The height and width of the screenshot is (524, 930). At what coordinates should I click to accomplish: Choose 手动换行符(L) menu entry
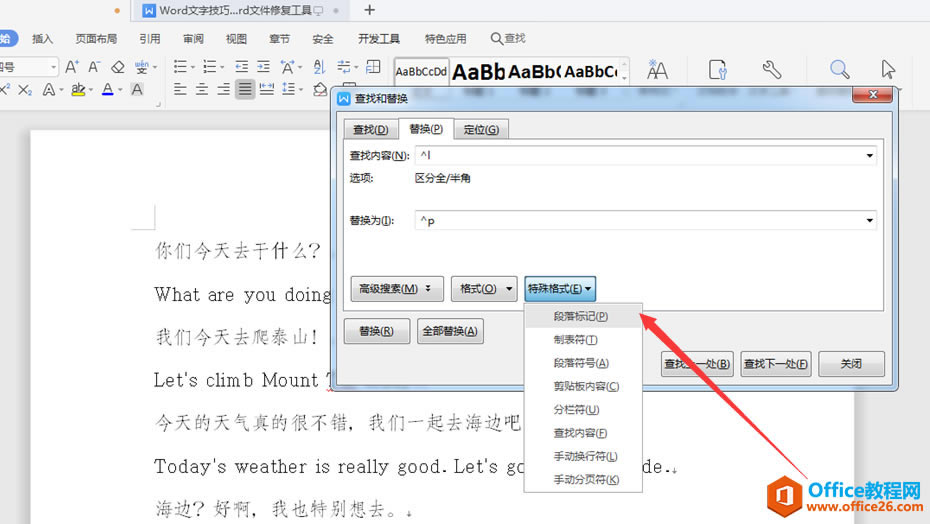tap(583, 456)
